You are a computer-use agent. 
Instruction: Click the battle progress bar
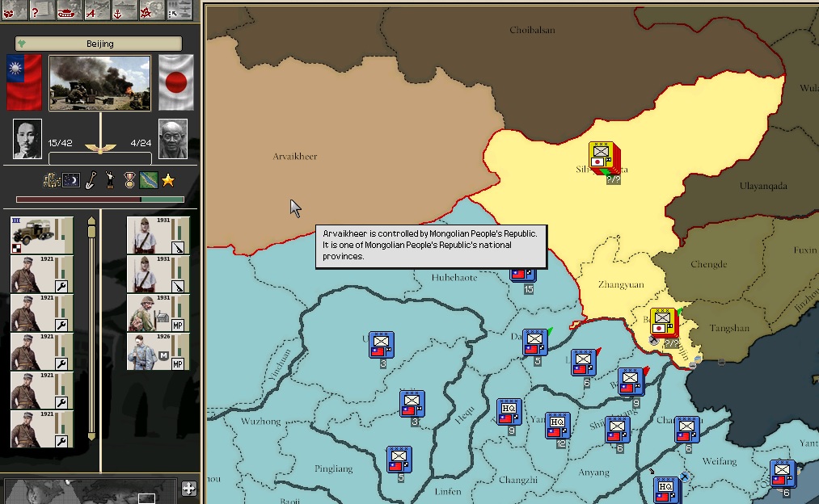[99, 199]
